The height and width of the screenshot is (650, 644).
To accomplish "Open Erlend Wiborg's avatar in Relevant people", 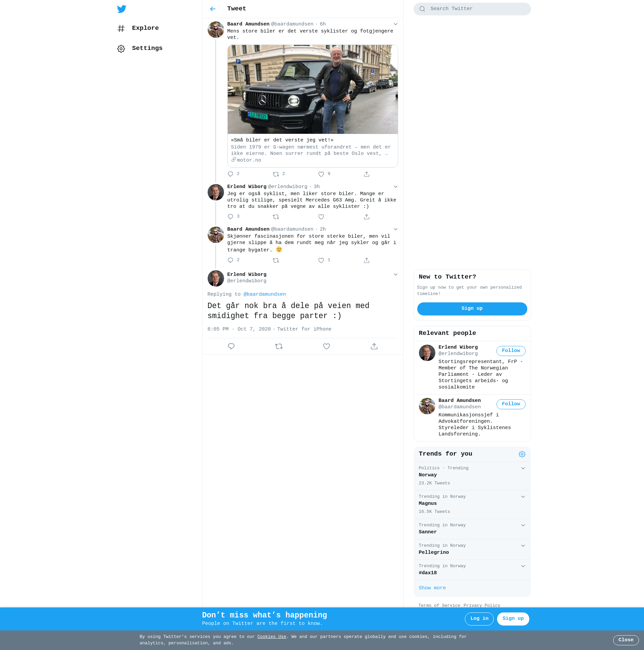I will [x=427, y=353].
